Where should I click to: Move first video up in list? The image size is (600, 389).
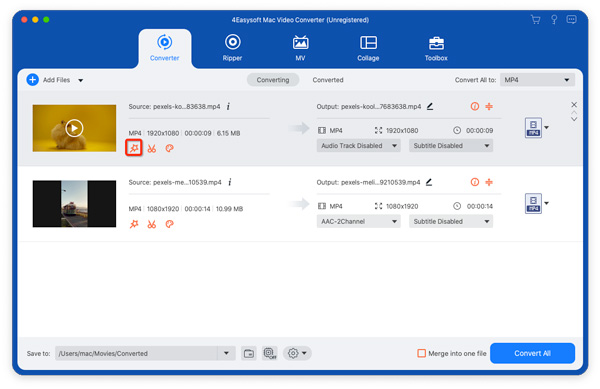(574, 112)
